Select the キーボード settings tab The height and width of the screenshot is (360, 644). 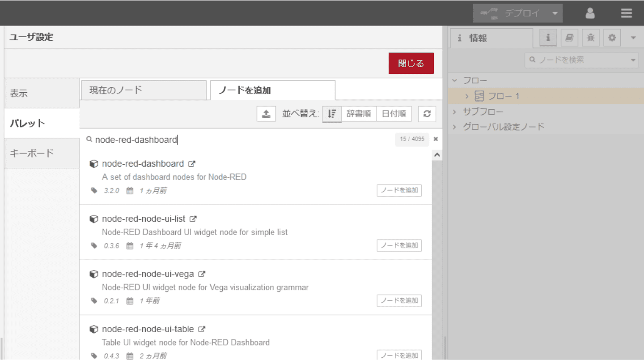click(x=42, y=153)
